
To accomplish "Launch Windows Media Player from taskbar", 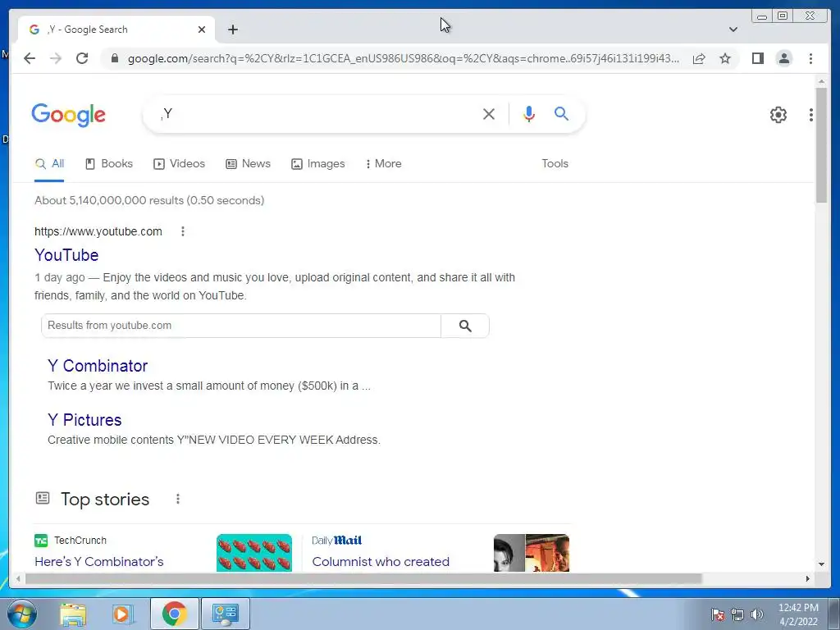I will tap(122, 614).
